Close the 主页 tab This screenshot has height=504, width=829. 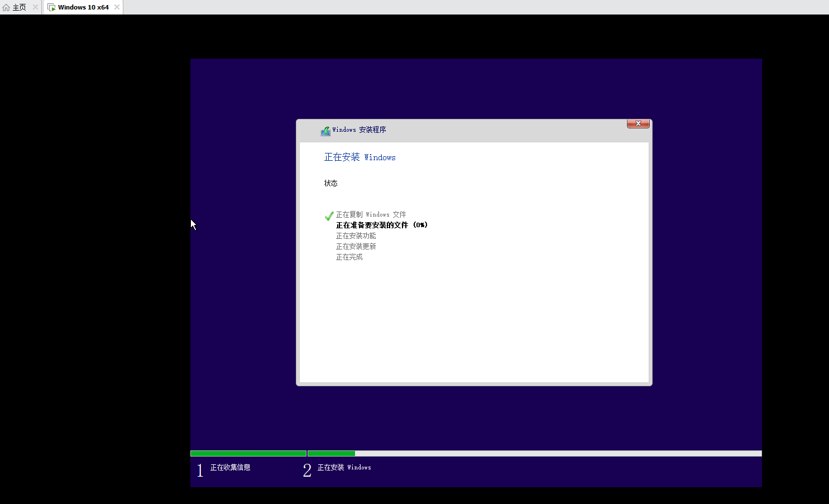[35, 7]
